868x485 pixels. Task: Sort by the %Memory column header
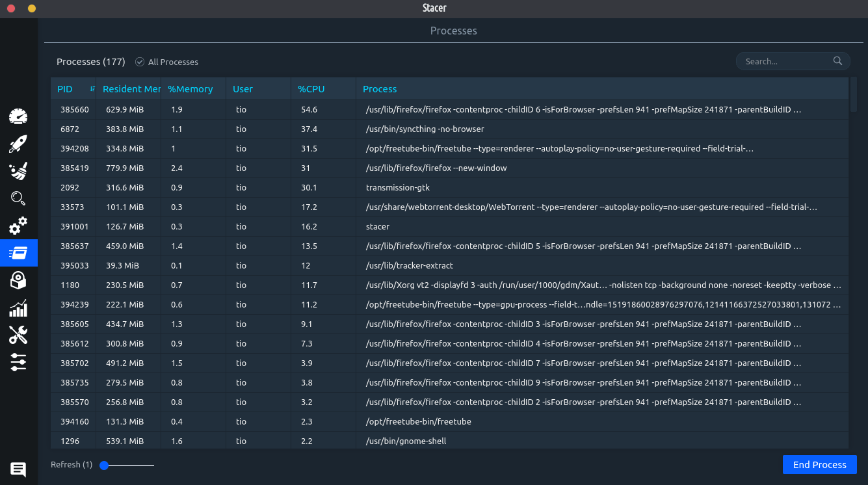coord(191,89)
